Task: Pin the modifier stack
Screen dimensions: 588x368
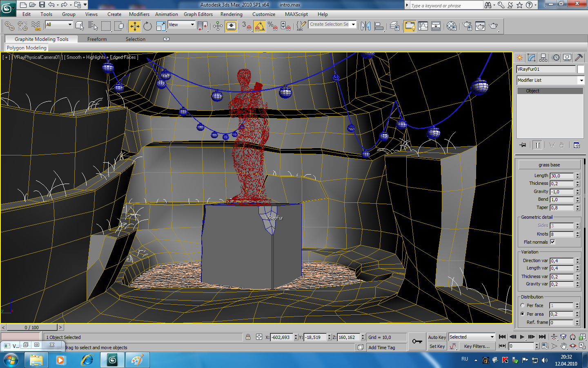Action: tap(523, 145)
